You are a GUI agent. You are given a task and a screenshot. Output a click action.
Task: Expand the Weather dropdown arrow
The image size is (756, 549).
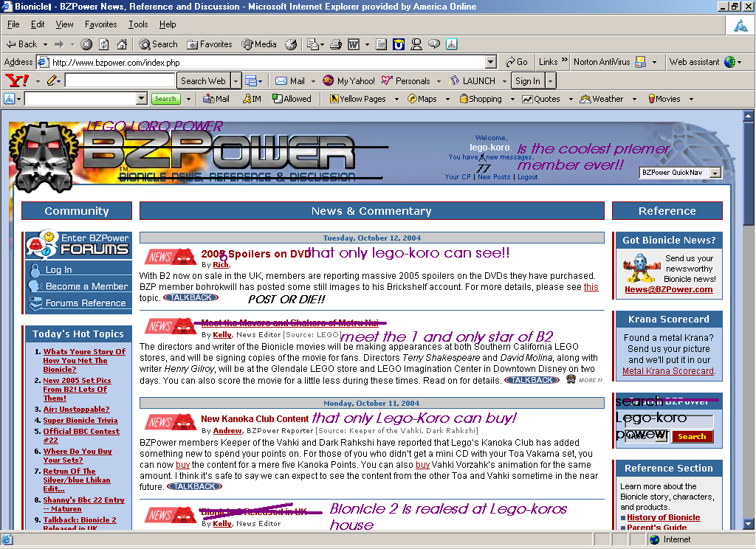(x=634, y=99)
